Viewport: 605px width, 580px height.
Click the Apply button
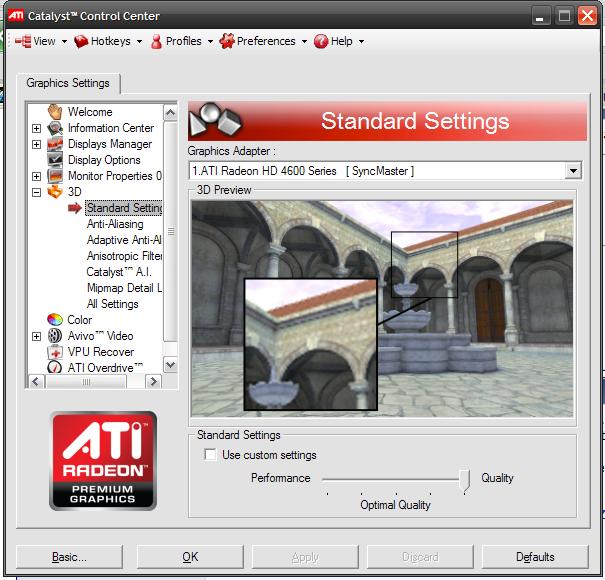tap(305, 557)
